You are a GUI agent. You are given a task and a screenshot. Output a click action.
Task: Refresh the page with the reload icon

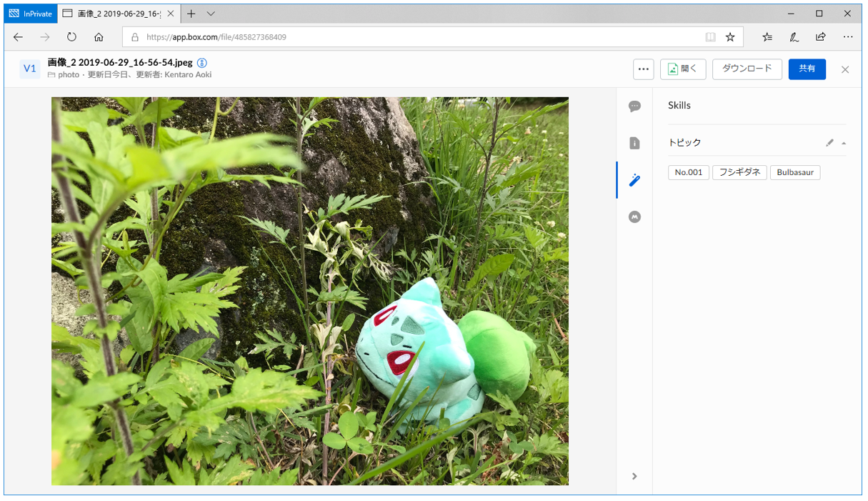(x=71, y=37)
